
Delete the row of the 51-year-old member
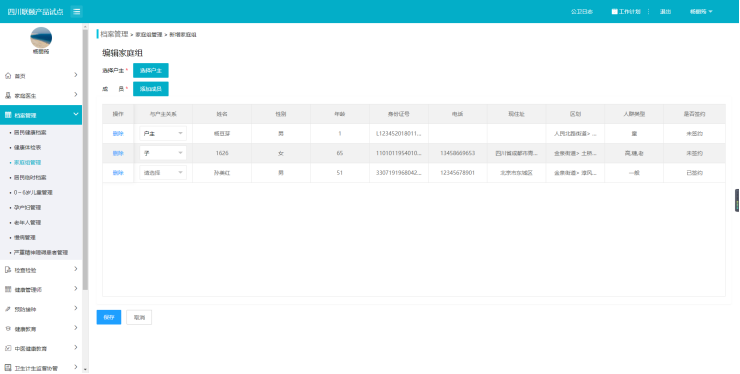[118, 173]
